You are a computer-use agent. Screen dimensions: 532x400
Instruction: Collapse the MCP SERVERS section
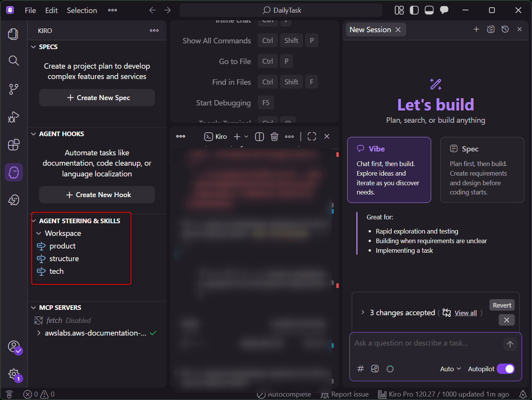click(x=33, y=308)
